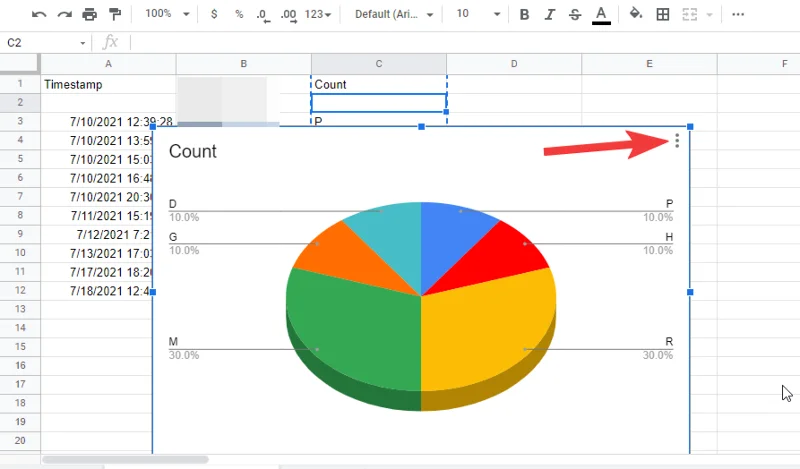
Task: Click the select-all corner box
Action: (19, 63)
